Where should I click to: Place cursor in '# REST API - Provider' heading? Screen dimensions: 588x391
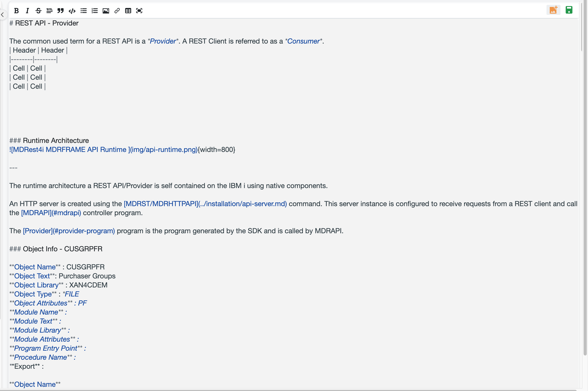[44, 23]
